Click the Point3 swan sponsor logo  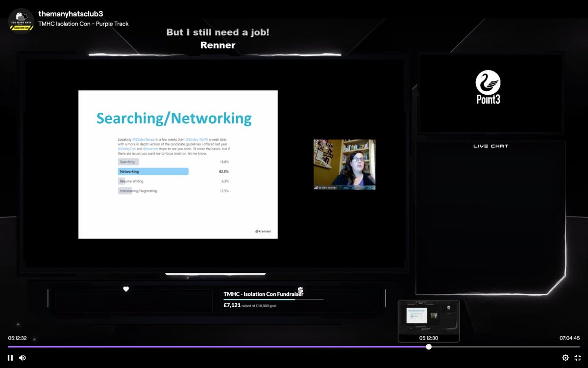pyautogui.click(x=488, y=87)
